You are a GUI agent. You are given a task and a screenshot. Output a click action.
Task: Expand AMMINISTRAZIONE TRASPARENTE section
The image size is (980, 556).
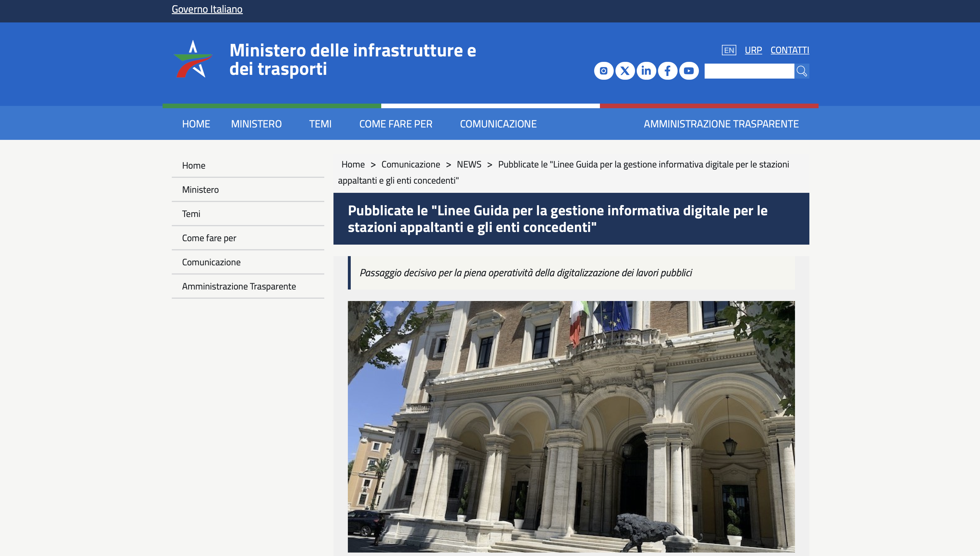pos(721,123)
